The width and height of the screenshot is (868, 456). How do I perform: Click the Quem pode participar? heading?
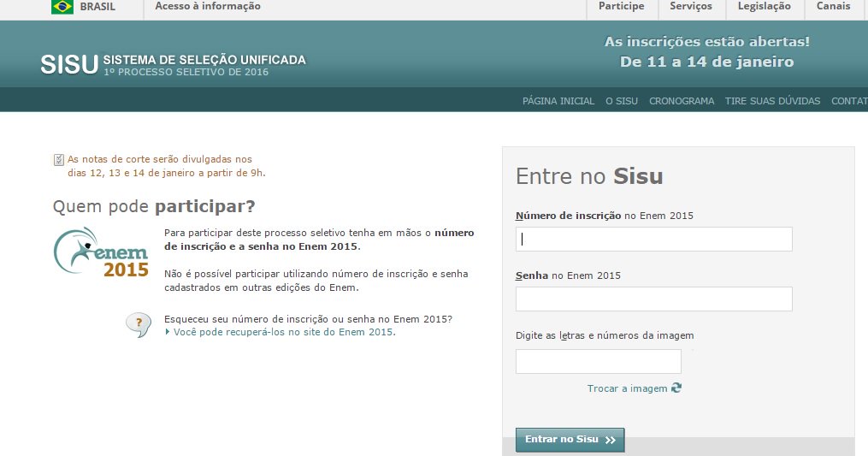154,206
